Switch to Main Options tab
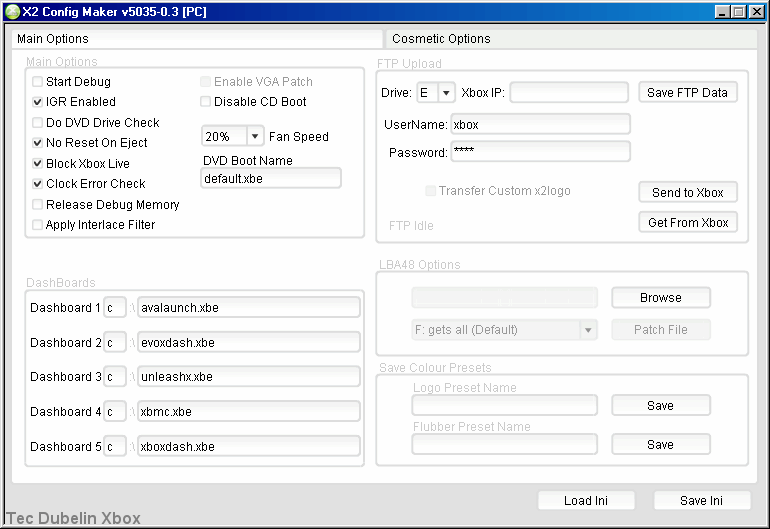Viewport: 770px width, 529px height. pyautogui.click(x=197, y=39)
